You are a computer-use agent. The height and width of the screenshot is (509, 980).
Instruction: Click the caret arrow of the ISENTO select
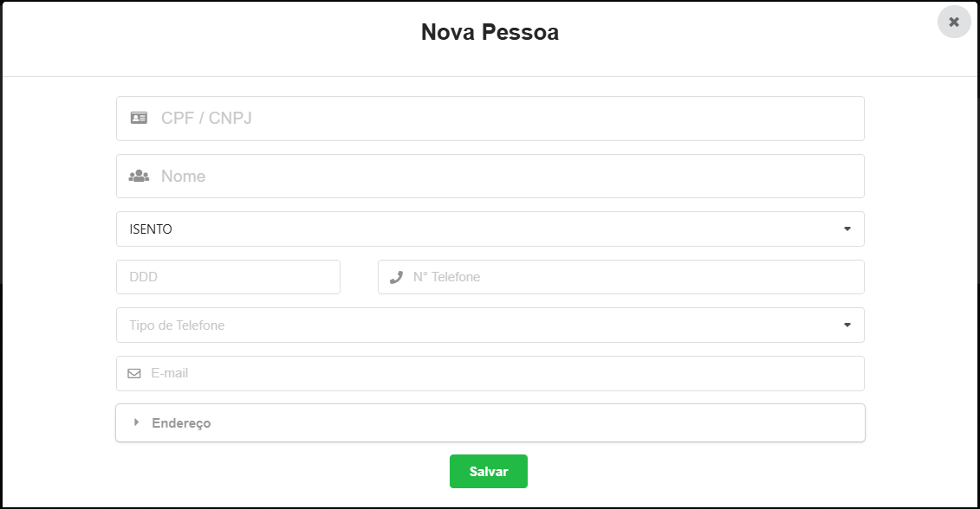tap(847, 229)
